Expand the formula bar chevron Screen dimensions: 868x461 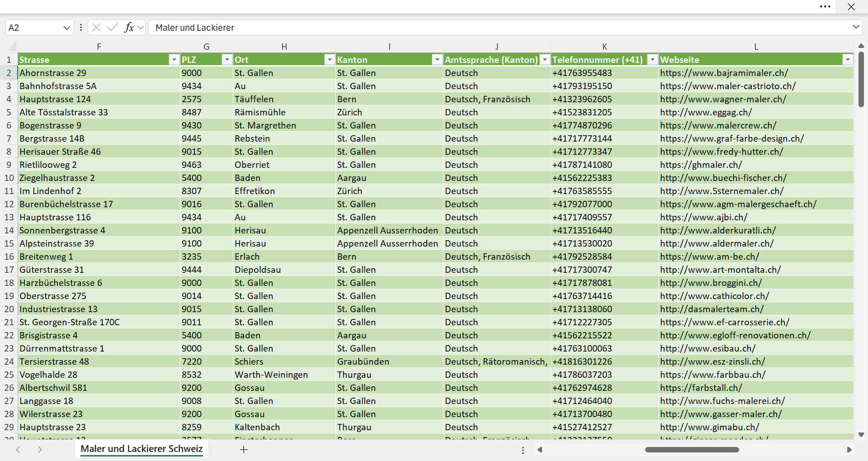pos(856,27)
